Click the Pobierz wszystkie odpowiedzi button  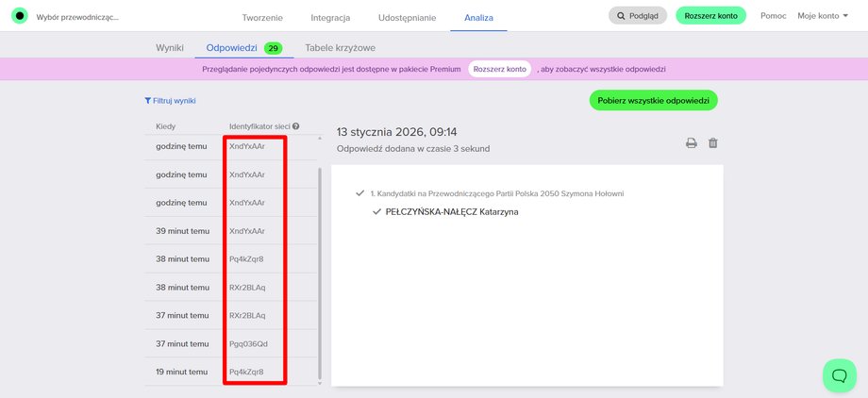[653, 101]
